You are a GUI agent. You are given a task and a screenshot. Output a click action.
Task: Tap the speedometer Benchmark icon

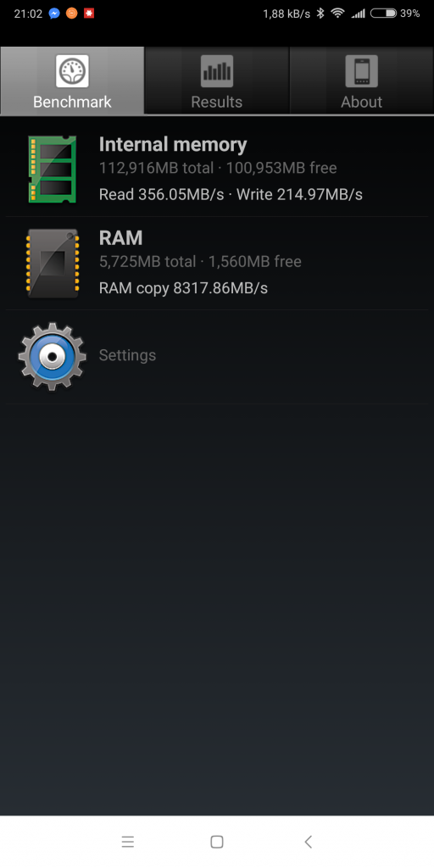[x=72, y=71]
